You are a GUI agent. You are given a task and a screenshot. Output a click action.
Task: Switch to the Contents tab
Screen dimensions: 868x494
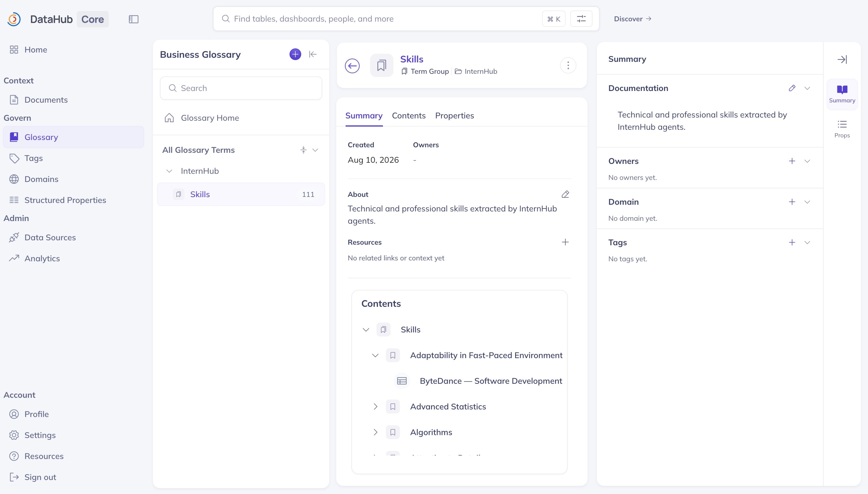(409, 116)
